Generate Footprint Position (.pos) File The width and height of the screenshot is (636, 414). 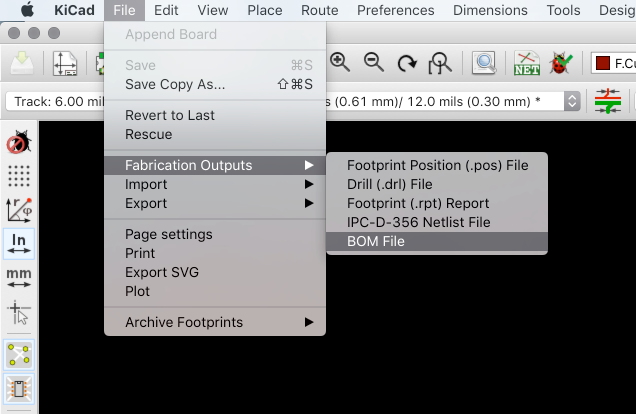coord(437,165)
